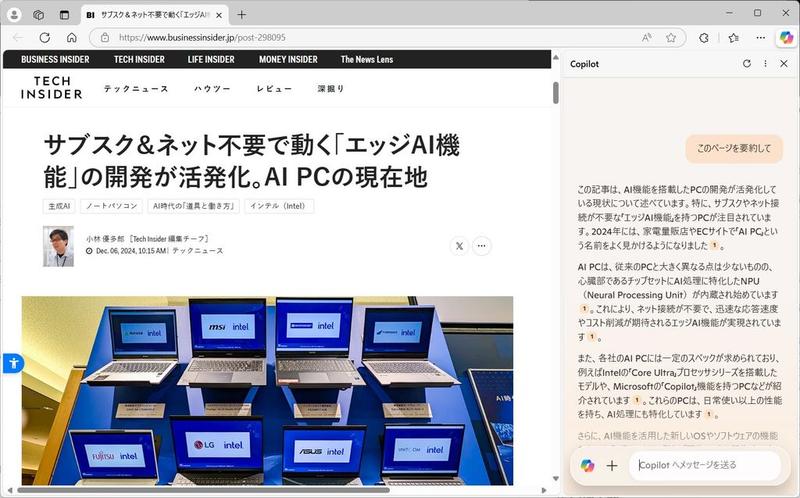The height and width of the screenshot is (498, 800).
Task: Close the Copilot panel
Action: click(784, 63)
